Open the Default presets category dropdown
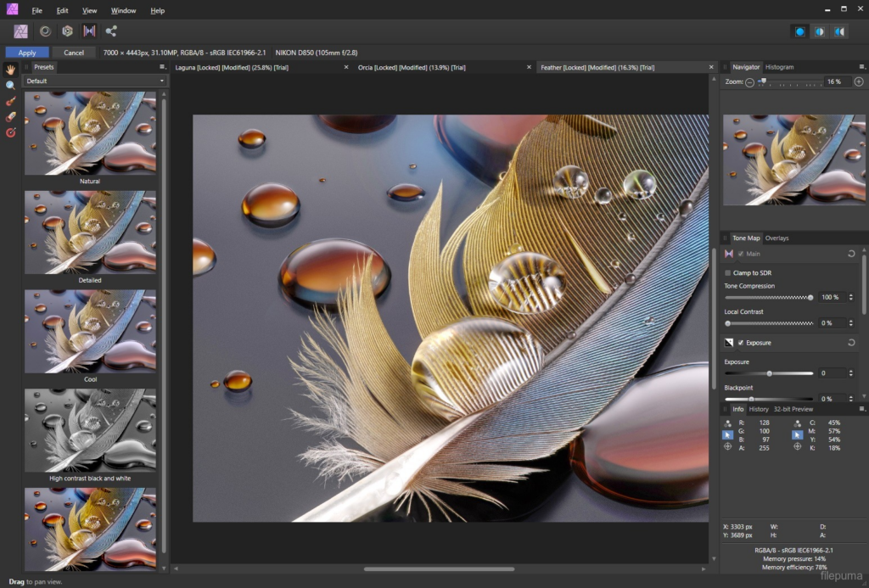 coord(95,81)
